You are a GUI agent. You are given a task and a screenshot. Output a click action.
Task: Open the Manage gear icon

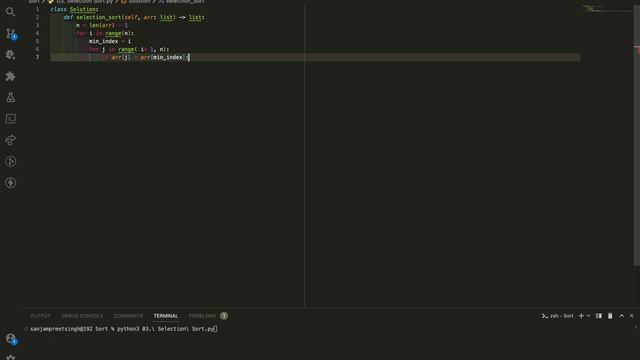click(x=10, y=357)
